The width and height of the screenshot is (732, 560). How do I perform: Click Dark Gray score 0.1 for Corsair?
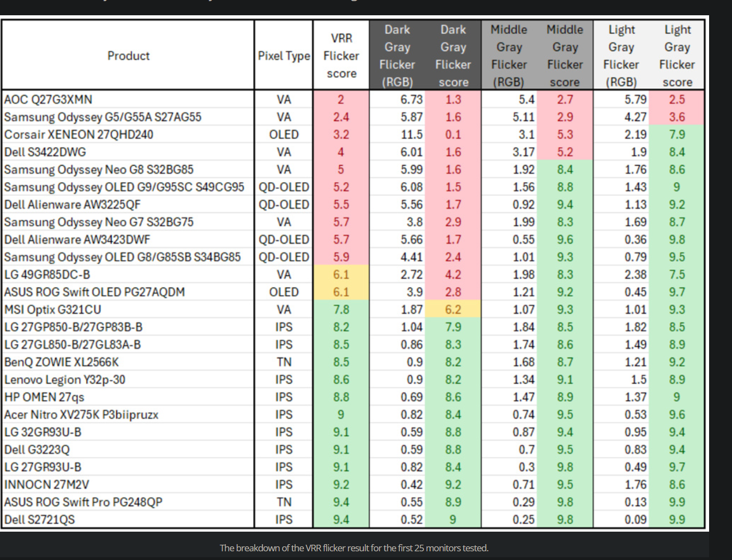point(453,135)
